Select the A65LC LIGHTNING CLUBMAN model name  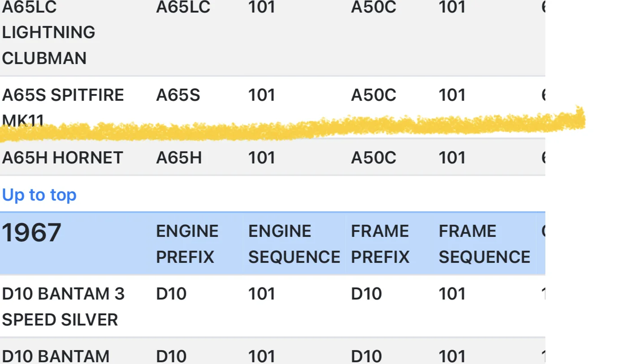[x=48, y=33]
